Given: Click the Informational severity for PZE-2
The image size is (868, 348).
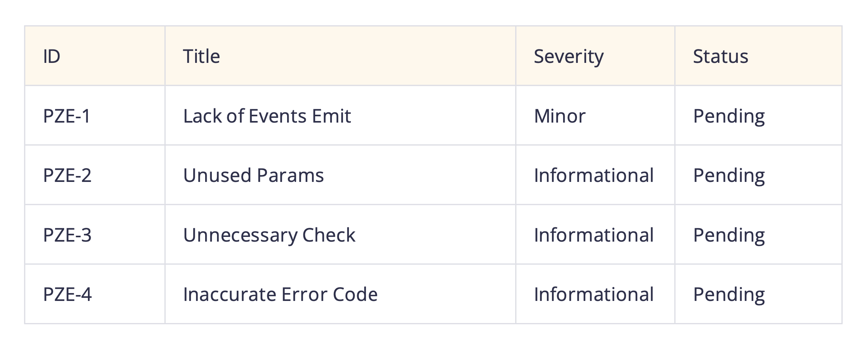Looking at the screenshot, I should click(x=594, y=175).
